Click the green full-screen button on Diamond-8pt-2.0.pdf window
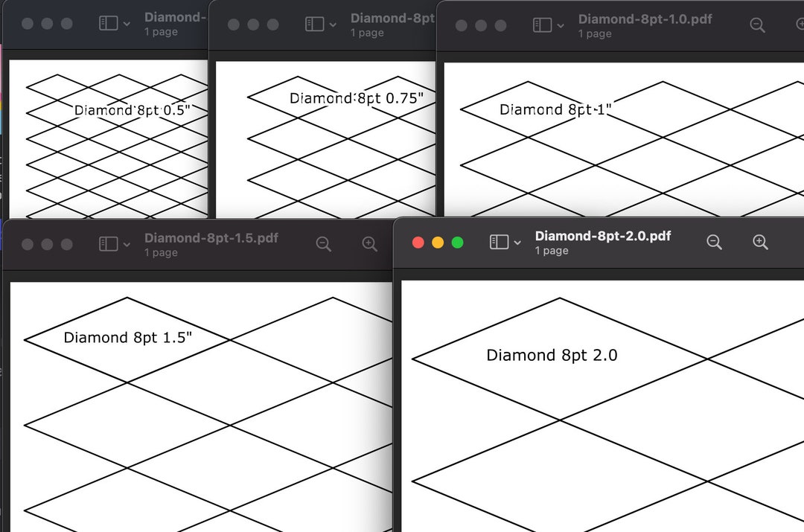 [457, 242]
